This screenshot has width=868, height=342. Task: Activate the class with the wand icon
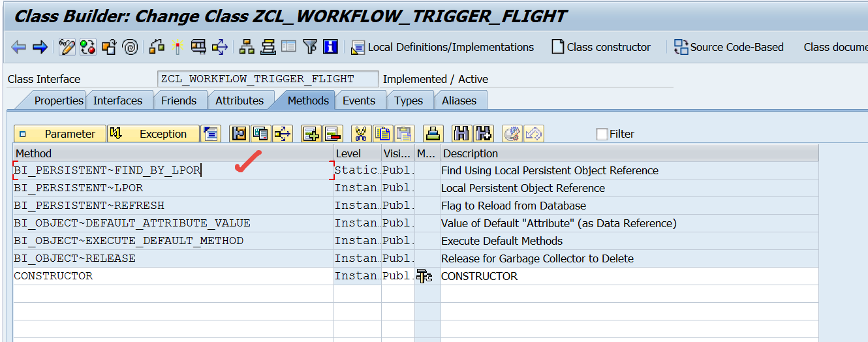[x=177, y=47]
